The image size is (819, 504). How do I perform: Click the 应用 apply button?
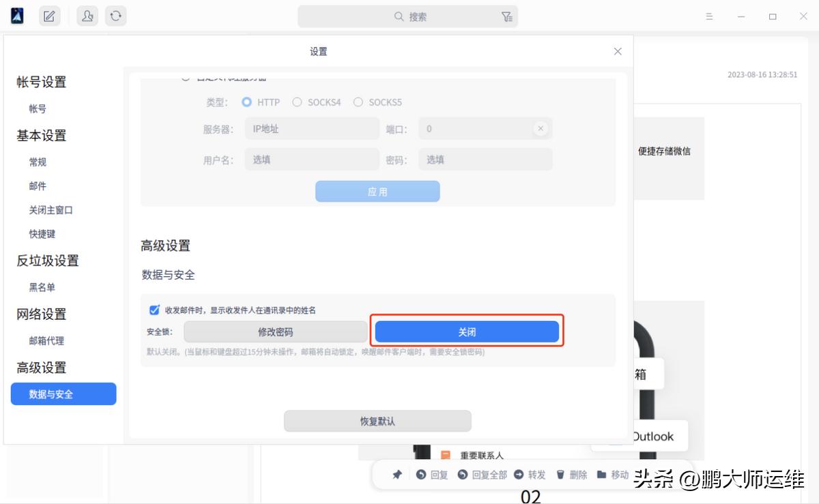[x=377, y=192]
